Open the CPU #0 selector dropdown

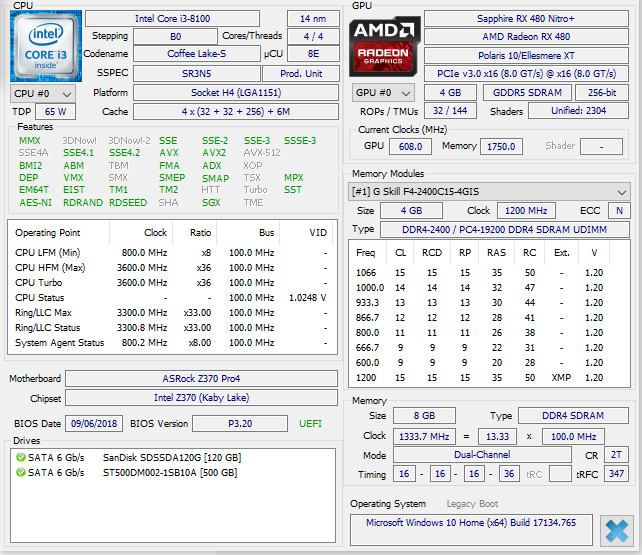43,94
